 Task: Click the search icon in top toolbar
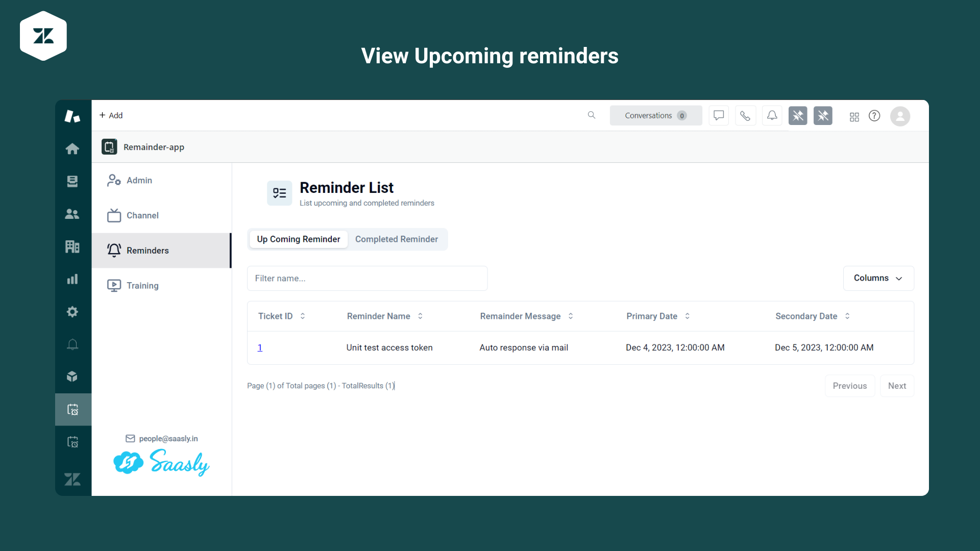tap(592, 115)
